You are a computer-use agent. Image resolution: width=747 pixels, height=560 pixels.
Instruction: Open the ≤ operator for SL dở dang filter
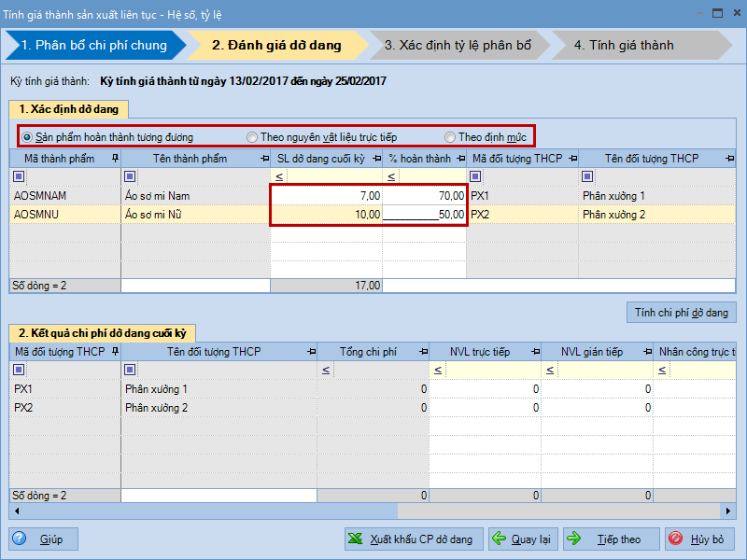coord(278,176)
